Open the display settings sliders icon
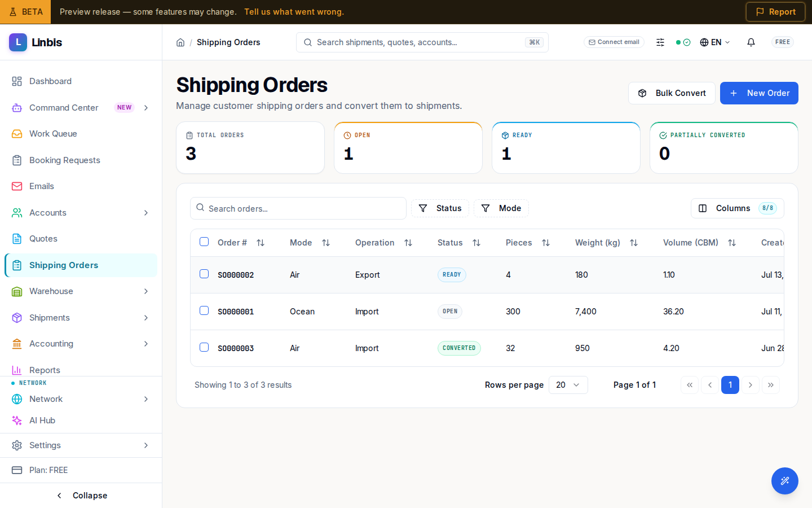The height and width of the screenshot is (508, 812). [660, 42]
